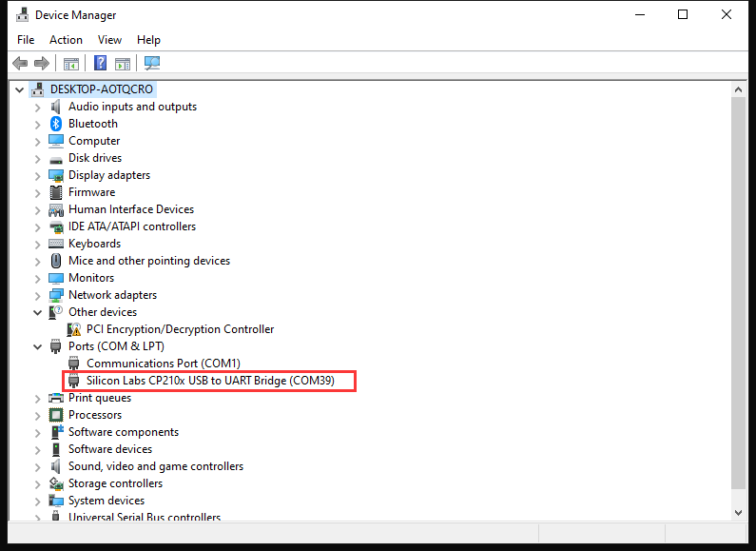
Task: Select Sound, video and game controllers
Action: click(x=156, y=466)
